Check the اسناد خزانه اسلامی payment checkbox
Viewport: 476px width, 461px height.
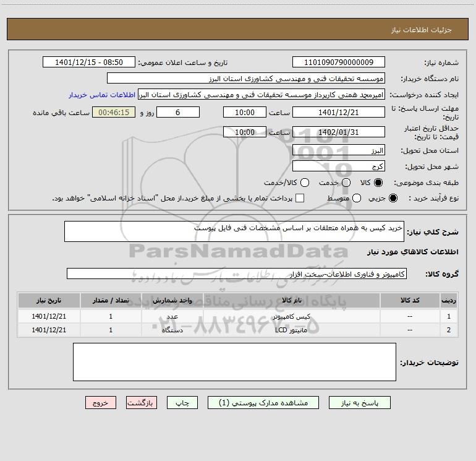[300, 198]
